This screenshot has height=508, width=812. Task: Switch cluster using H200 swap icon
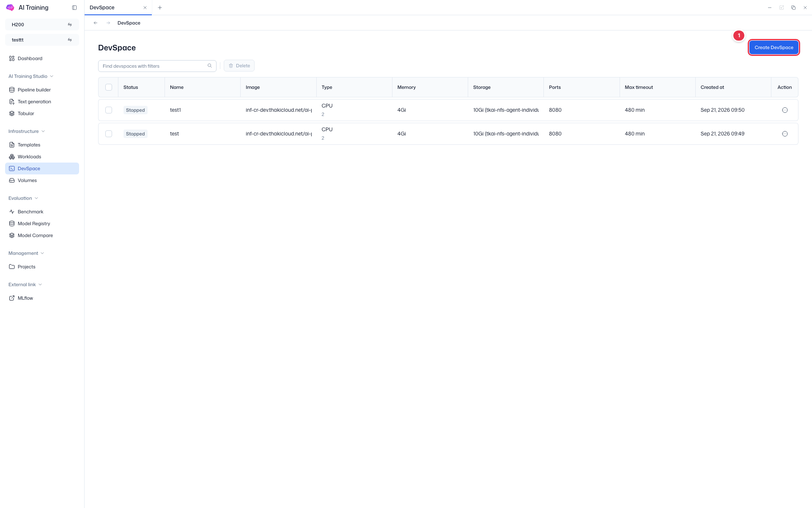pos(70,25)
